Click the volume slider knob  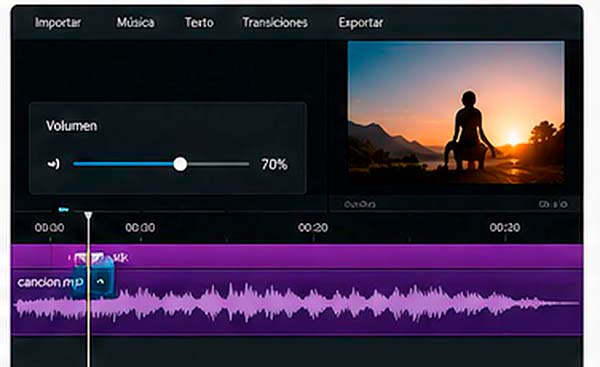(180, 164)
